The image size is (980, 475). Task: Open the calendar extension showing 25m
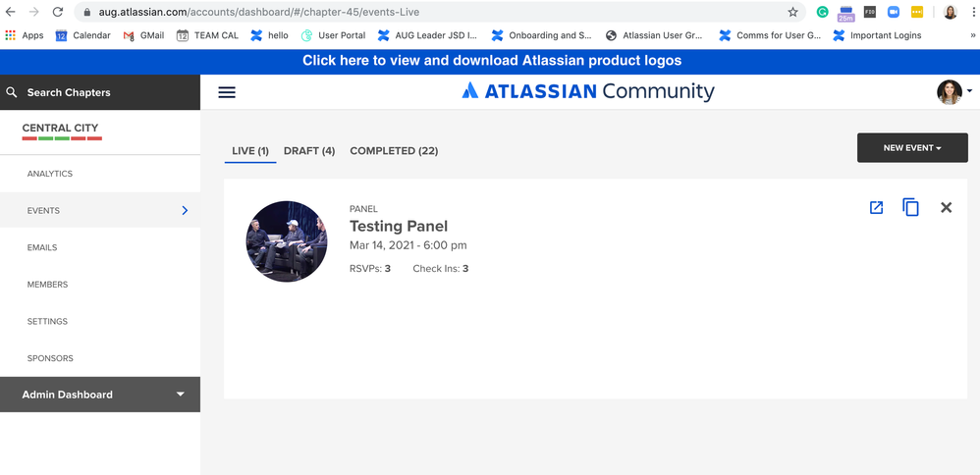[x=846, y=13]
